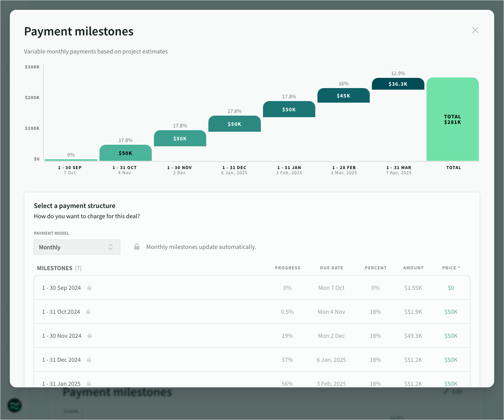This screenshot has width=504, height=420.
Task: Select the $36.3K bar for 1 - 31 Mar
Action: pos(398,84)
